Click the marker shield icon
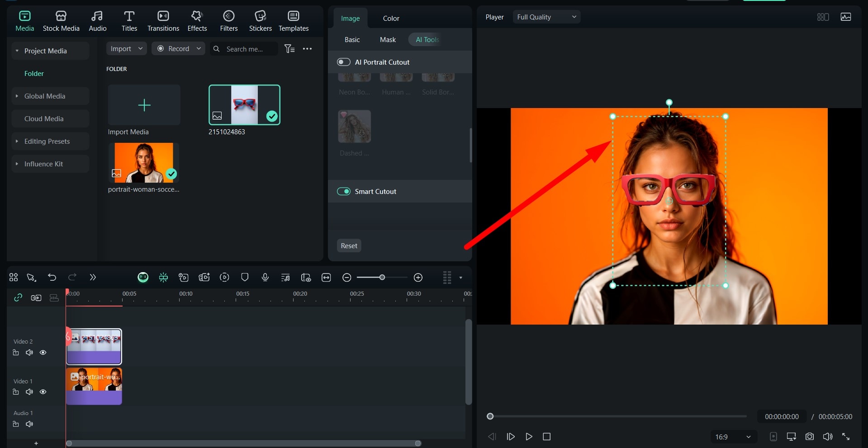Image resolution: width=868 pixels, height=448 pixels. (x=245, y=277)
